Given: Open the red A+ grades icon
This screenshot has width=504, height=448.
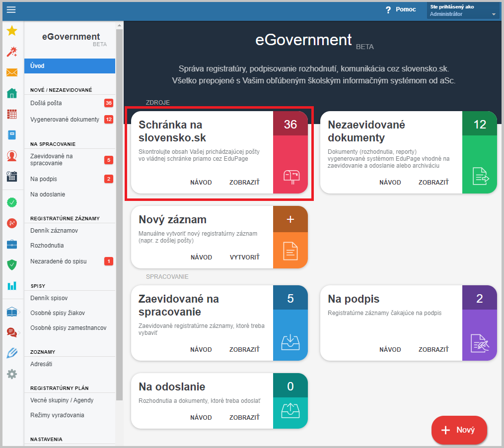Looking at the screenshot, I should point(12,223).
